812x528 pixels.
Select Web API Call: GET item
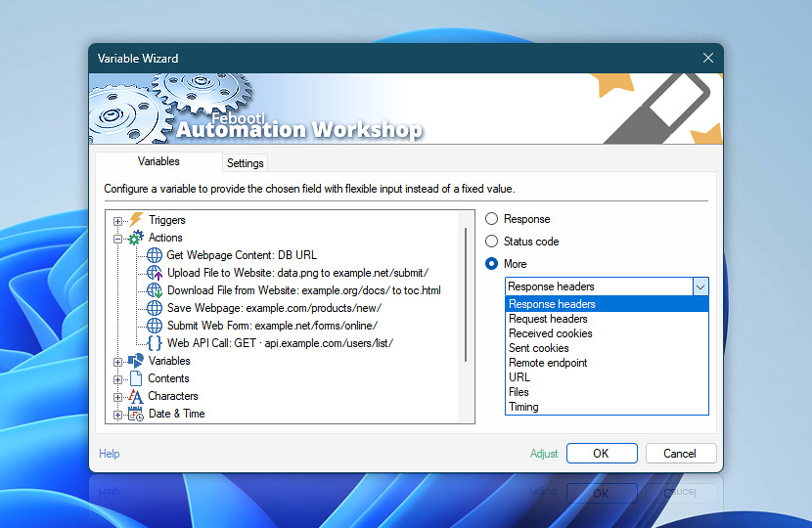tap(280, 343)
